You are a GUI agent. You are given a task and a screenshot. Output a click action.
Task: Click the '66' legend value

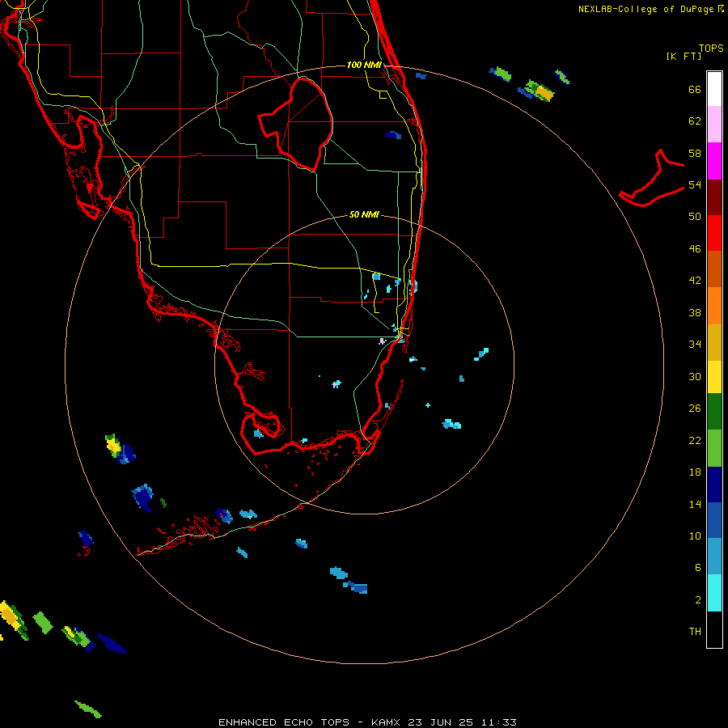tap(695, 89)
